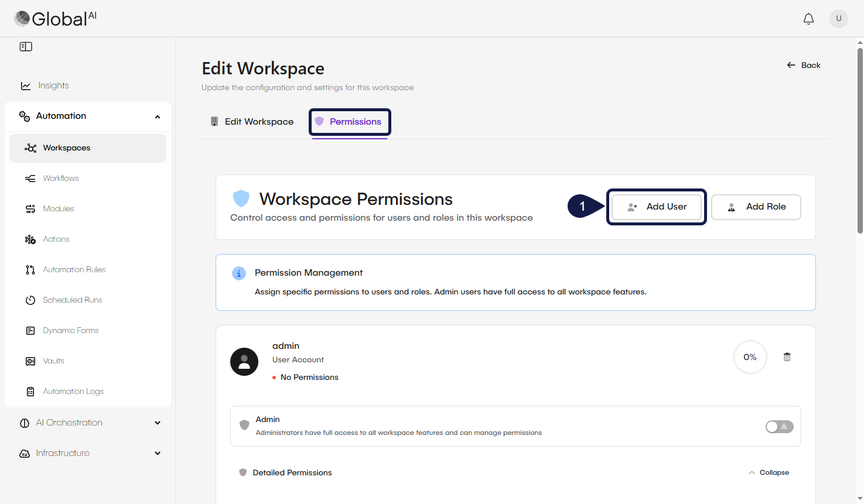Click the Add Role button

756,207
